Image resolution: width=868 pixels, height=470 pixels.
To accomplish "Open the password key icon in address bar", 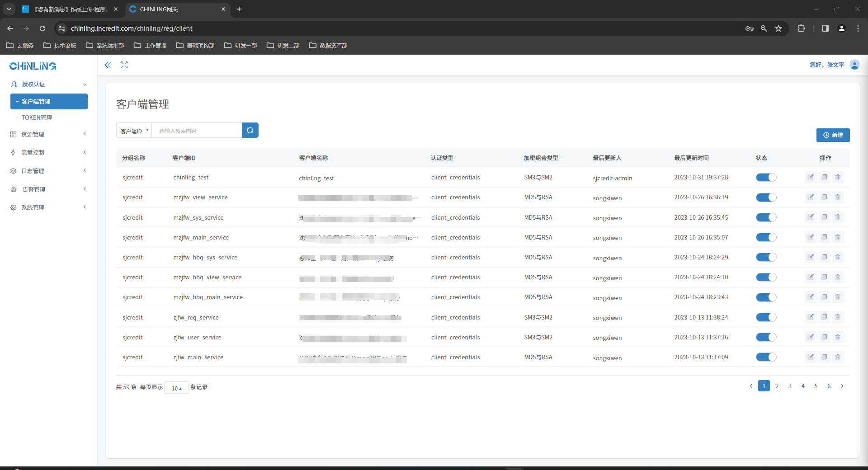I will pyautogui.click(x=750, y=28).
